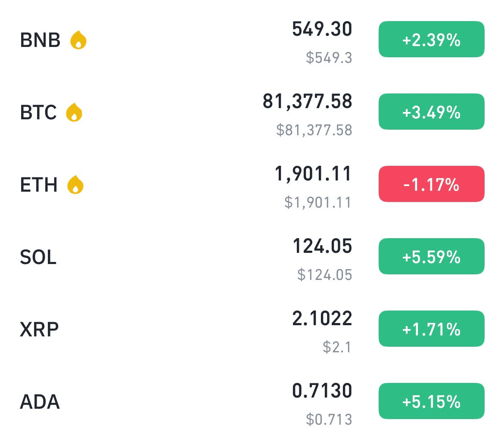The image size is (504, 432).
Task: Click the ETH price 1,901.11
Action: point(313,174)
